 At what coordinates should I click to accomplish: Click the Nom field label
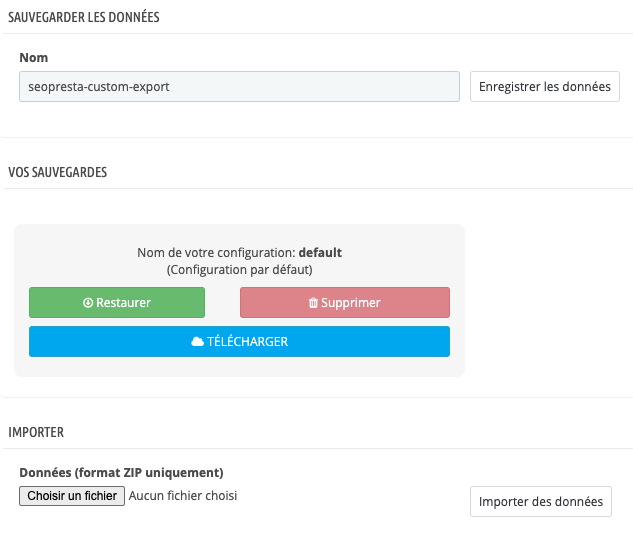(x=34, y=59)
